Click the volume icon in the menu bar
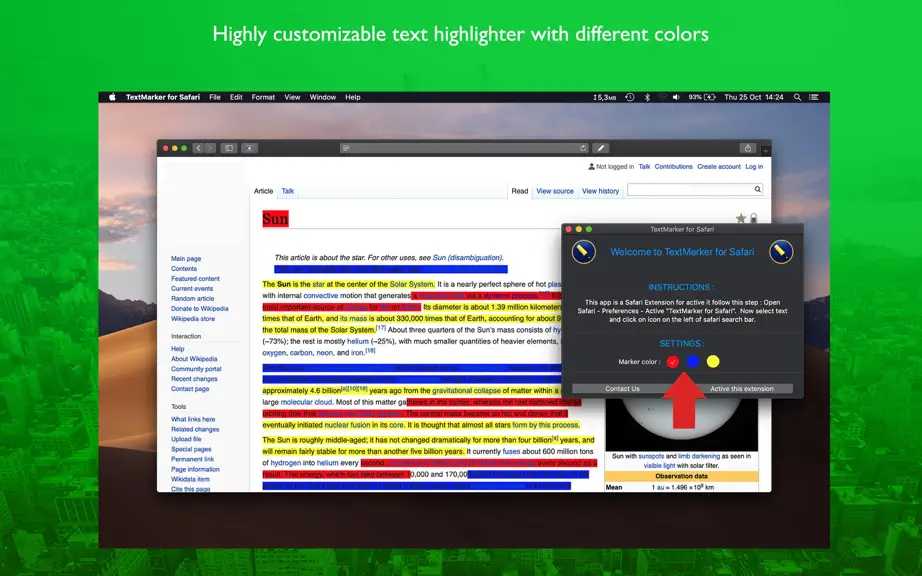This screenshot has width=922, height=576. point(676,98)
